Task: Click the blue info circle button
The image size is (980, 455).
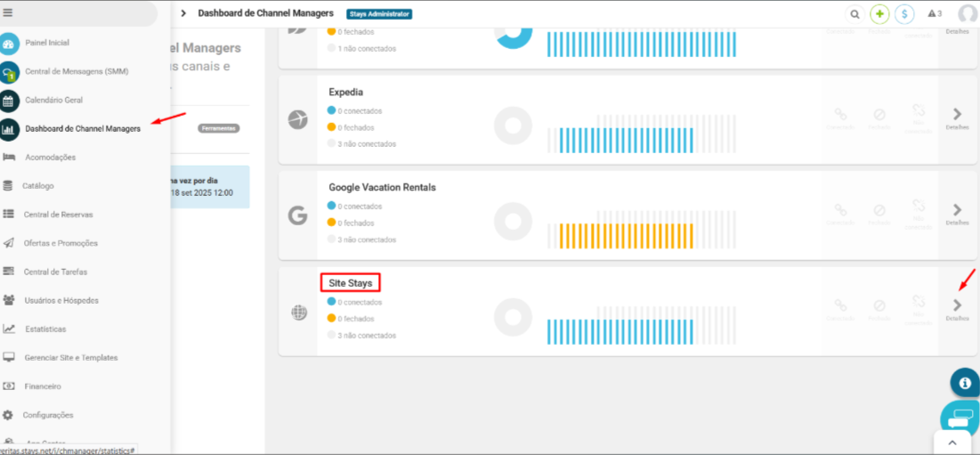Action: point(964,382)
